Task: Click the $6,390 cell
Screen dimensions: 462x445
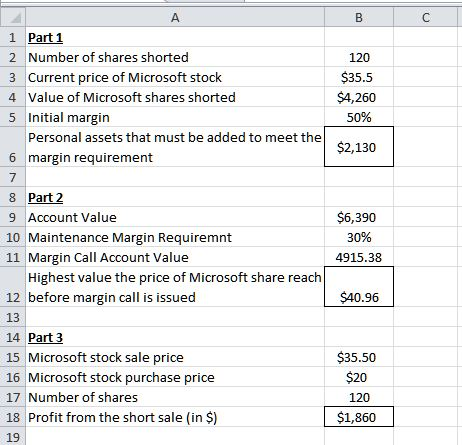Action: click(x=359, y=217)
